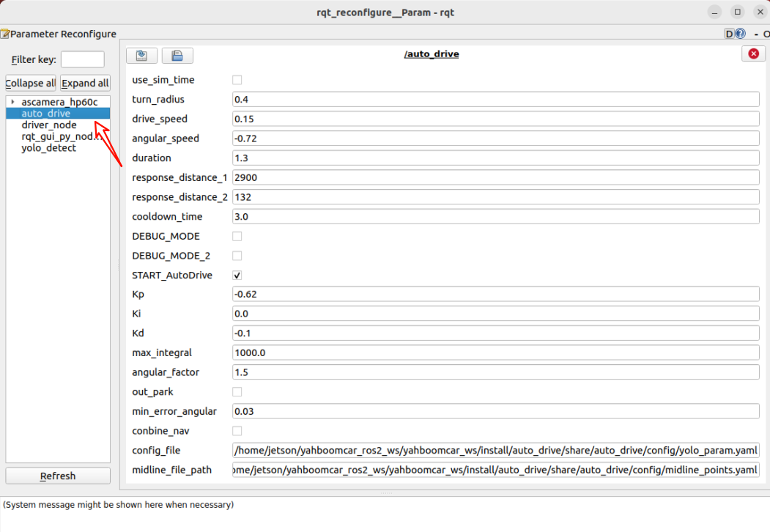Image resolution: width=770 pixels, height=532 pixels.
Task: Enable the use_sim_time checkbox
Action: coord(237,80)
